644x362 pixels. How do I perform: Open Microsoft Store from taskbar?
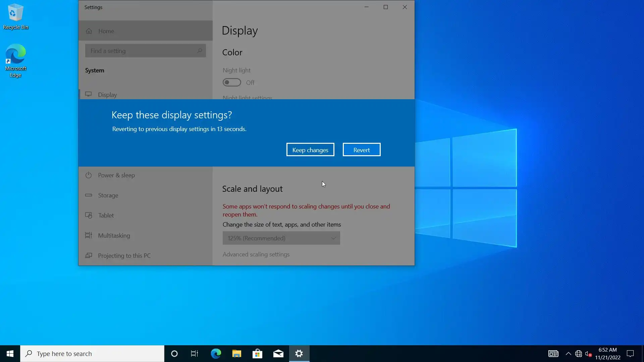click(257, 354)
